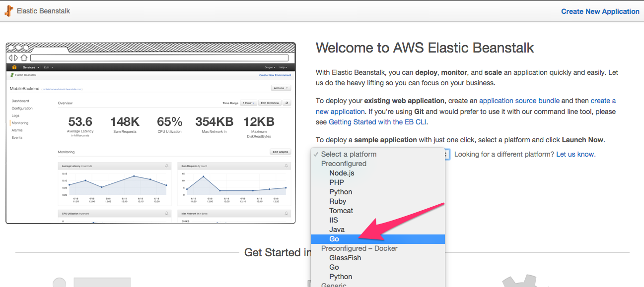Open the Edit menu in the navbar
This screenshot has width=644, height=287.
[x=46, y=66]
